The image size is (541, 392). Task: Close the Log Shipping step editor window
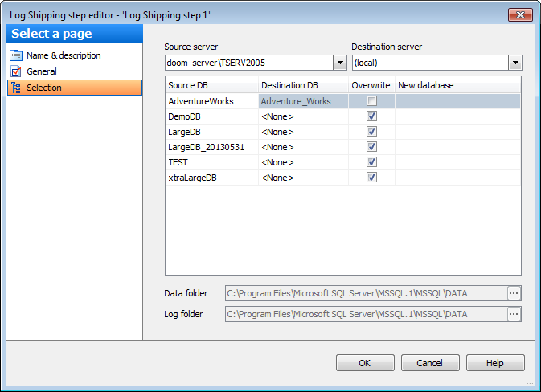520,14
